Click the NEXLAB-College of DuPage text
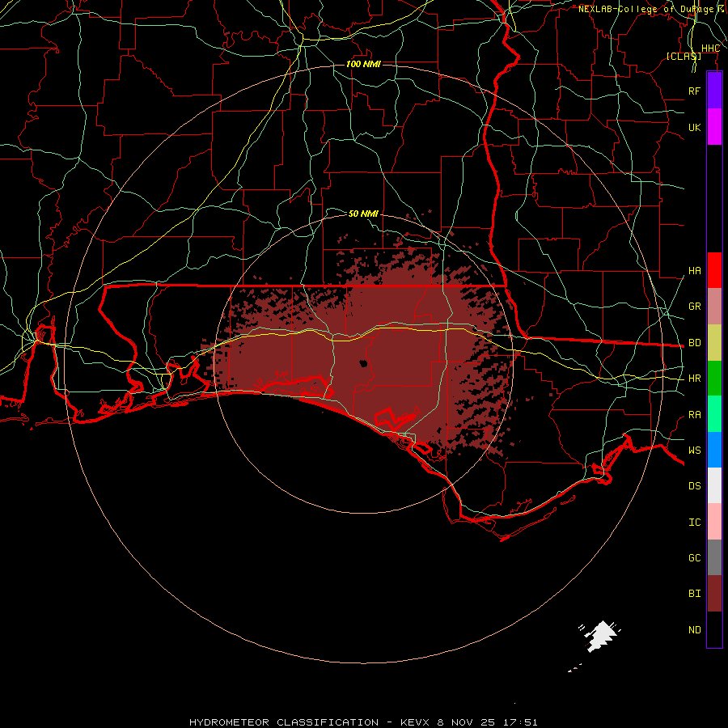 pos(645,9)
